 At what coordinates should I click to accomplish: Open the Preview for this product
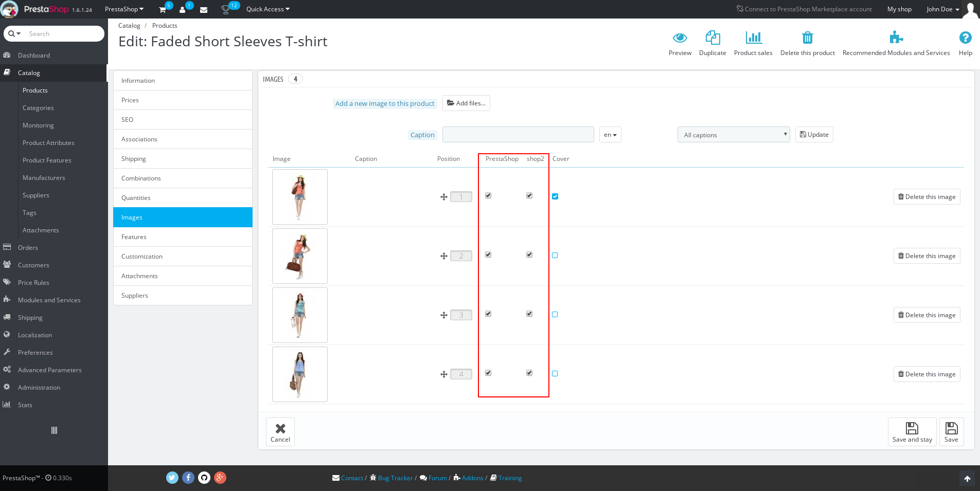click(x=680, y=42)
